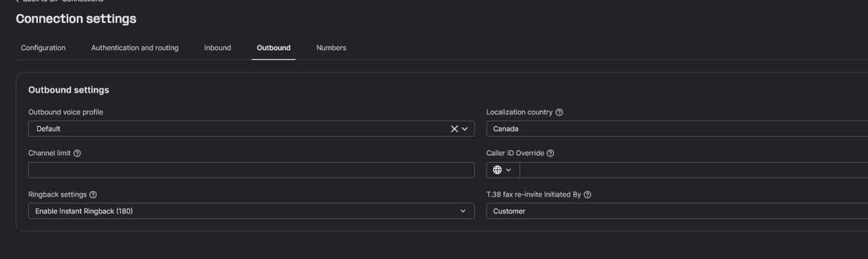Expand the Outbound voice profile chevron
This screenshot has height=259, width=868.
pyautogui.click(x=465, y=129)
